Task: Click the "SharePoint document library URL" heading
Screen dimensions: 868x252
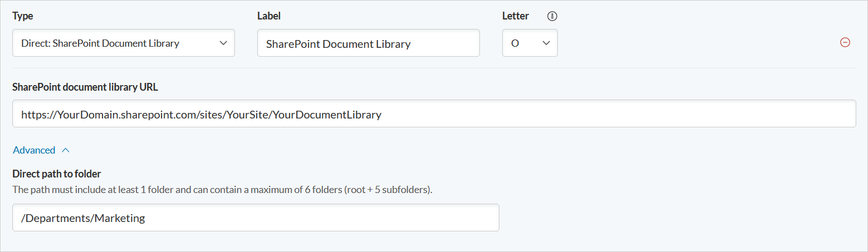Action: [86, 87]
